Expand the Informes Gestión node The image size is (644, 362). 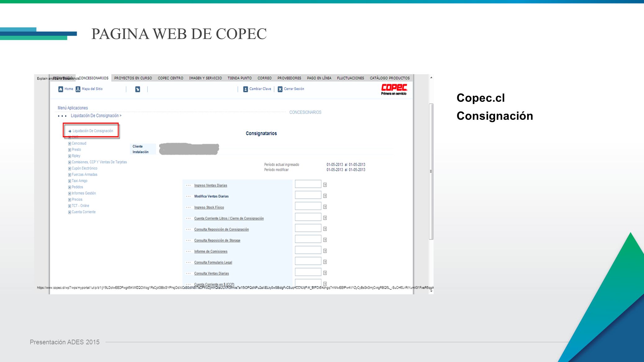coord(69,193)
